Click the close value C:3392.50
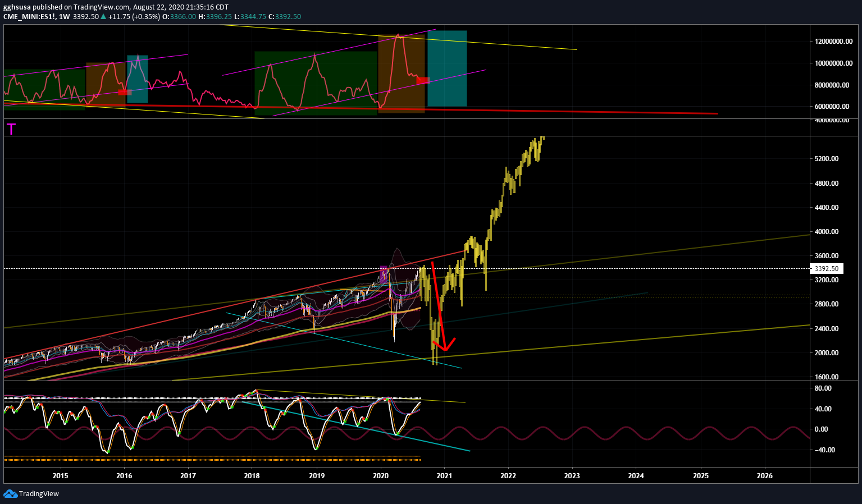Image resolution: width=862 pixels, height=504 pixels. tap(285, 17)
